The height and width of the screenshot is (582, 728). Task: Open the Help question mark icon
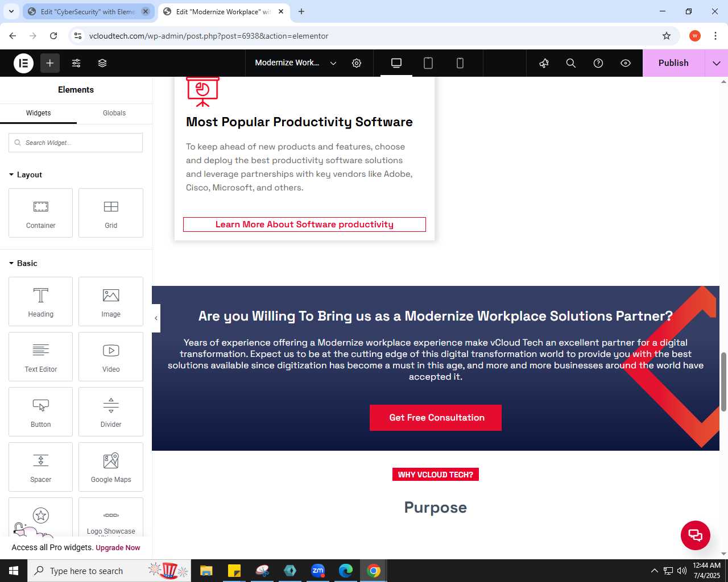(x=598, y=63)
